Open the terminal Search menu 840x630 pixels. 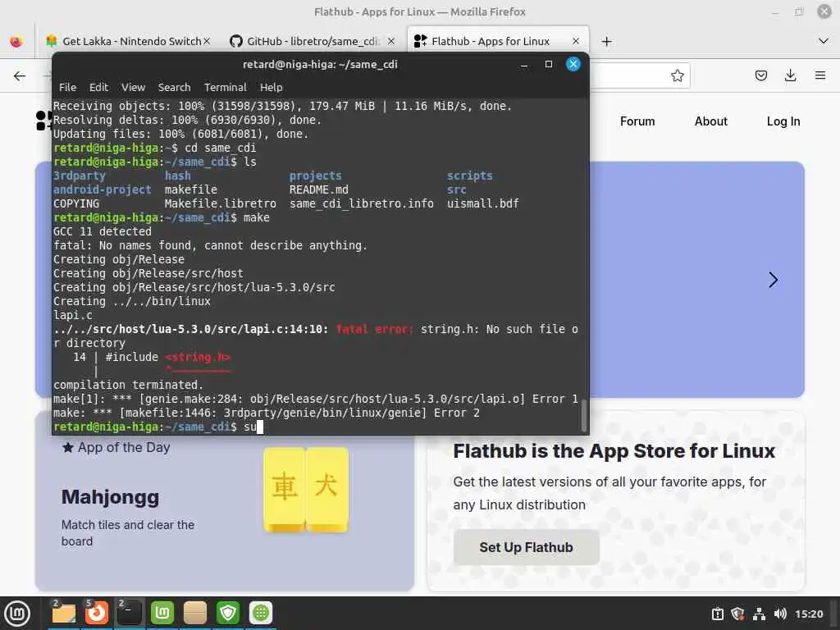pyautogui.click(x=174, y=87)
